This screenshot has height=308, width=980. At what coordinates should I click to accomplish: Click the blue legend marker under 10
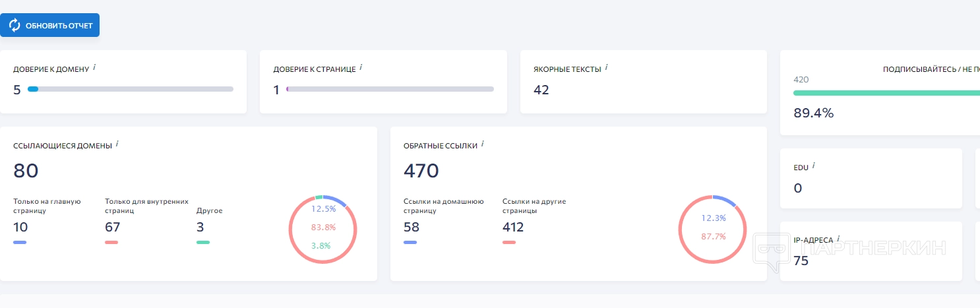pos(20,243)
